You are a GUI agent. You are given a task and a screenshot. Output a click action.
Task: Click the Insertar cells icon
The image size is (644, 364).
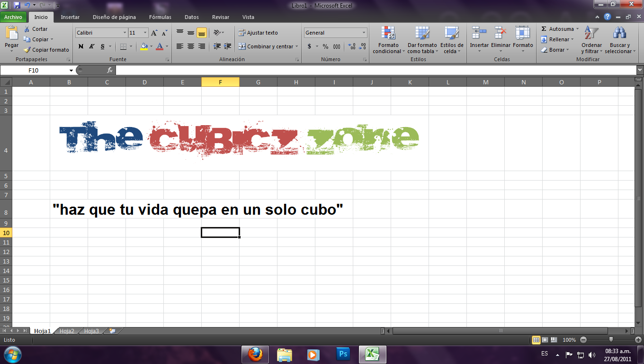tap(479, 33)
